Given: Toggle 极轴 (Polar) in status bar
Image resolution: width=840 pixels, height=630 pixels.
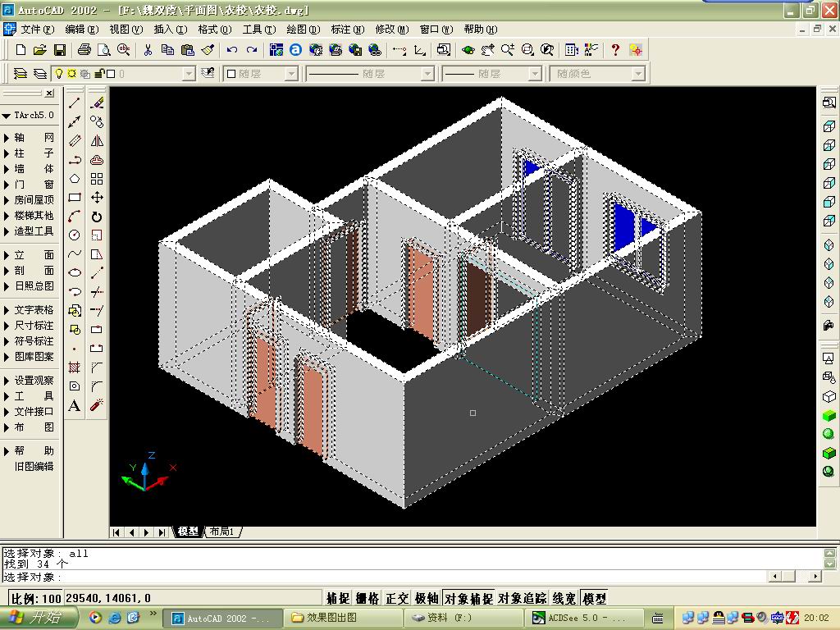Looking at the screenshot, I should tap(427, 598).
